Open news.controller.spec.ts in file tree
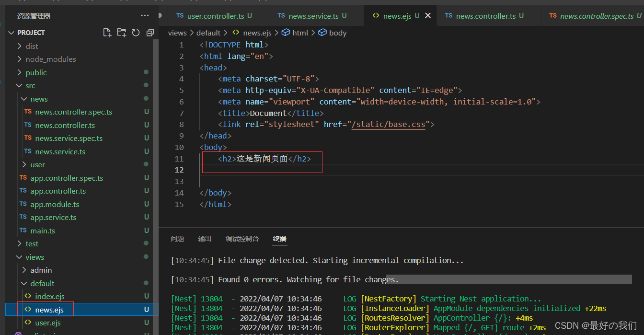 [x=73, y=112]
